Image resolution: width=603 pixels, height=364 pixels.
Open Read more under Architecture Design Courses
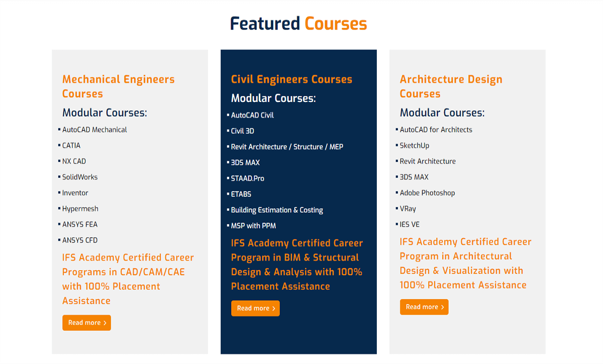tap(424, 307)
